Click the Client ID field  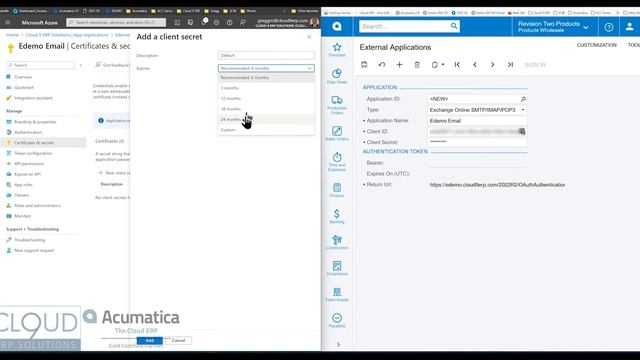point(477,131)
